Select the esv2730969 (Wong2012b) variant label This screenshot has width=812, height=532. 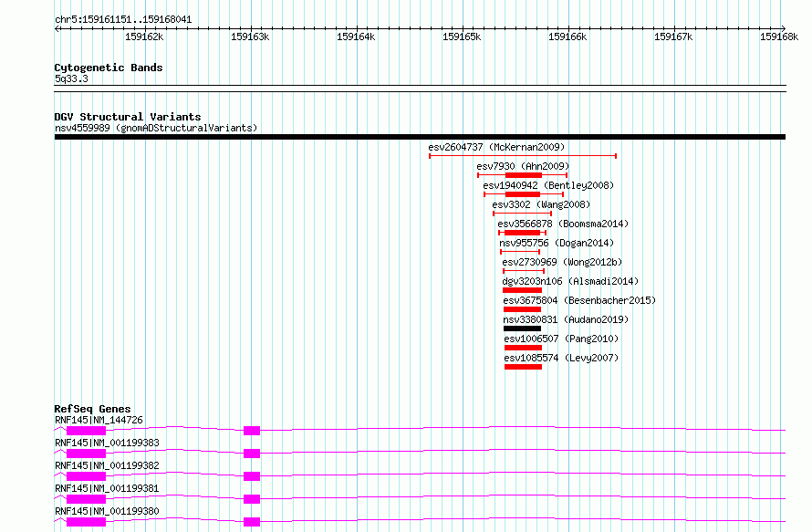562,262
